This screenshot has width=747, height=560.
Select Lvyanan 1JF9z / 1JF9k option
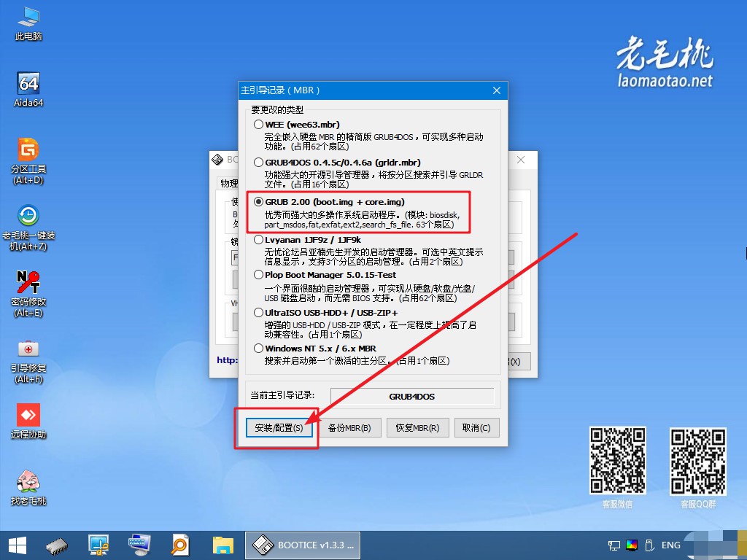259,239
